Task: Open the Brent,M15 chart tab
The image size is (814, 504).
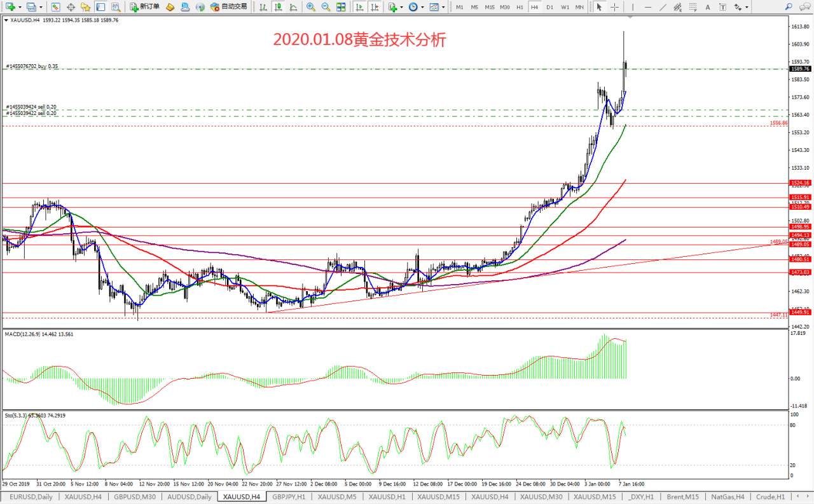Action: pyautogui.click(x=682, y=496)
